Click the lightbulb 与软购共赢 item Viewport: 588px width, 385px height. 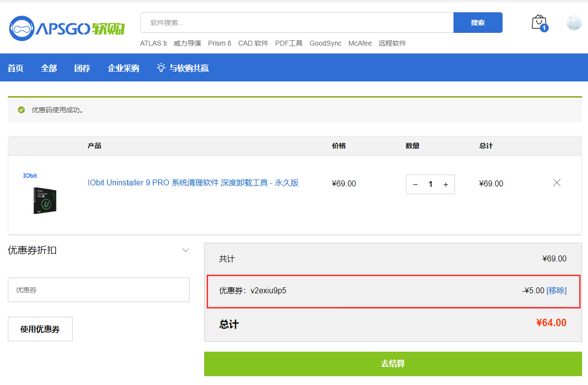[x=183, y=68]
